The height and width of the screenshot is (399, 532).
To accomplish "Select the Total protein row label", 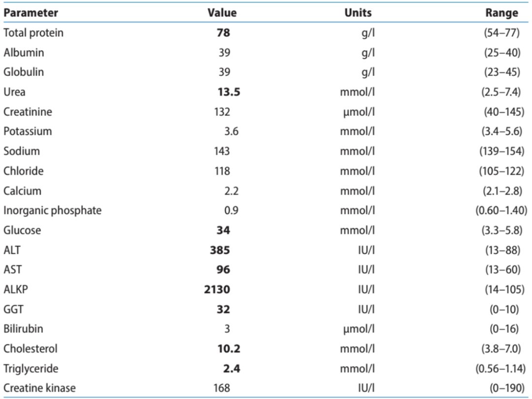I will (33, 33).
